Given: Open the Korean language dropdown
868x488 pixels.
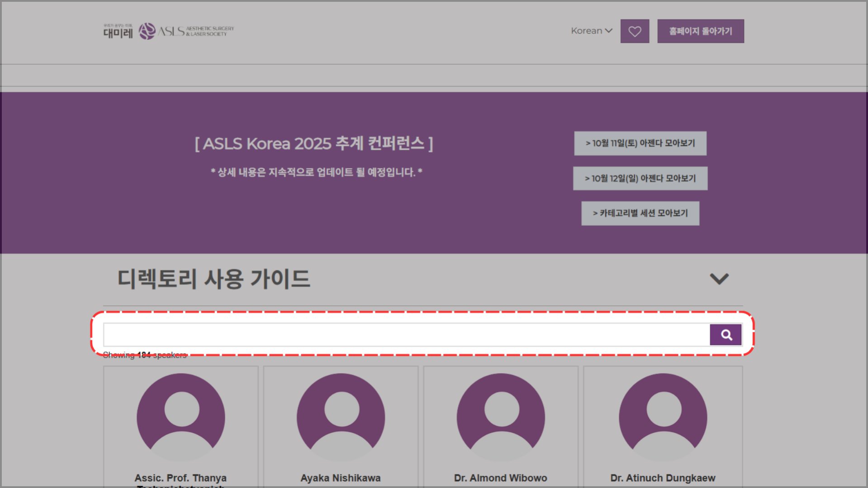Looking at the screenshot, I should pyautogui.click(x=592, y=31).
